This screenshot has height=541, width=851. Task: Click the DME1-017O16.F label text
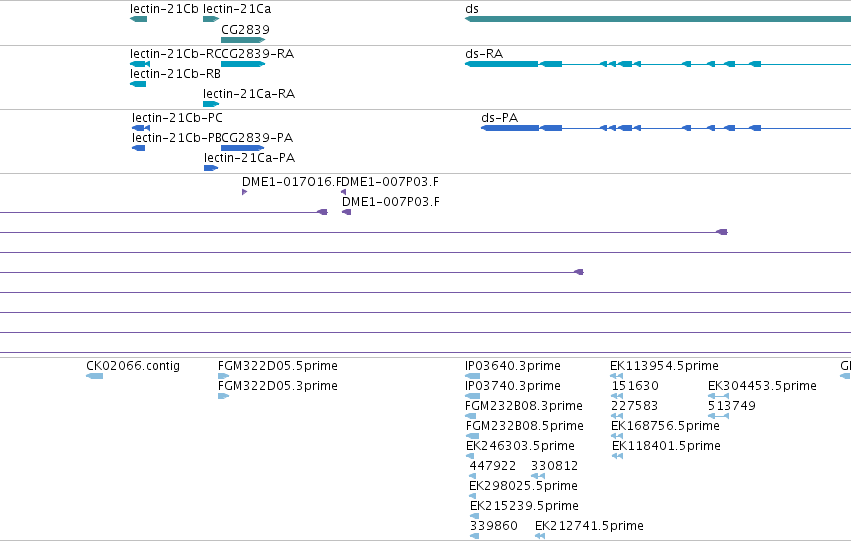pos(292,182)
